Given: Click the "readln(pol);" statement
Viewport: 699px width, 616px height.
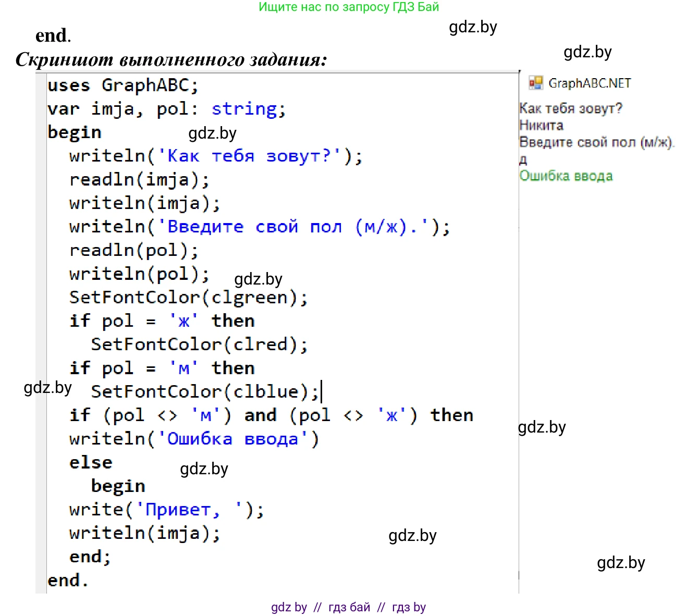Looking at the screenshot, I should click(134, 251).
